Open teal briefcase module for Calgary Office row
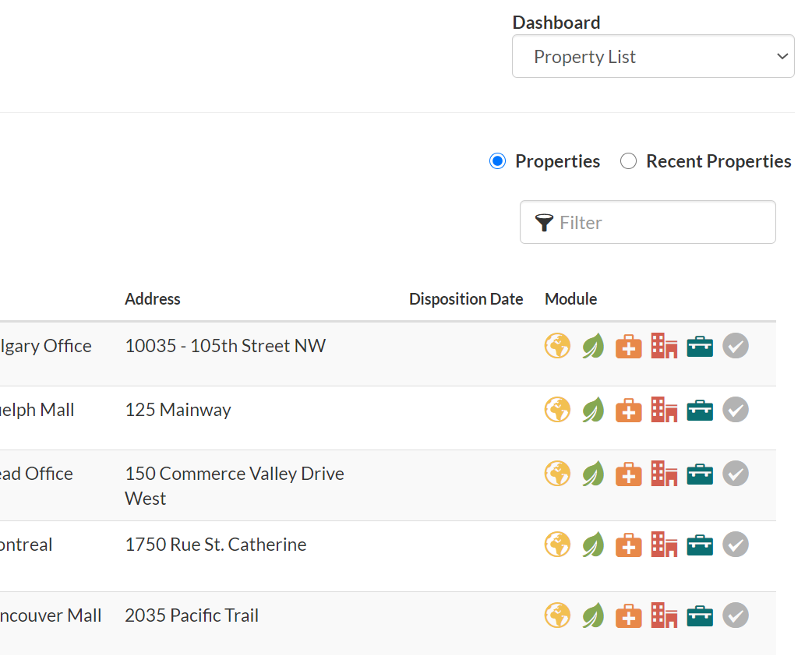 tap(700, 347)
